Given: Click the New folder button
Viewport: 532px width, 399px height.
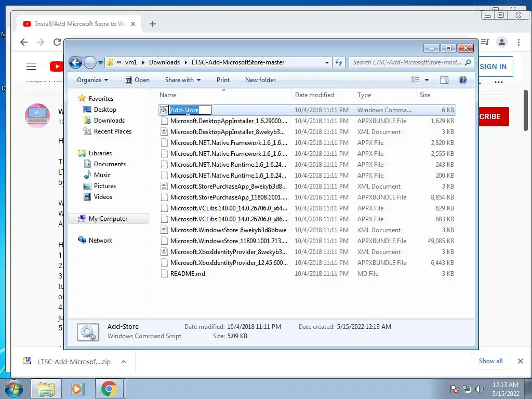Looking at the screenshot, I should point(260,80).
